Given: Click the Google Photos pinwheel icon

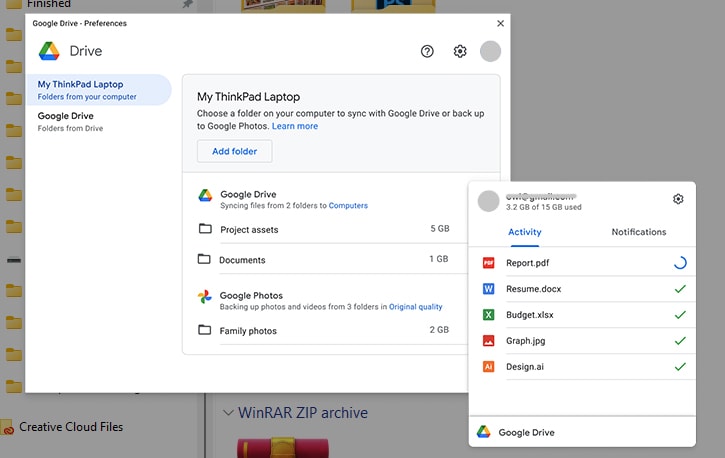Looking at the screenshot, I should pyautogui.click(x=204, y=296).
